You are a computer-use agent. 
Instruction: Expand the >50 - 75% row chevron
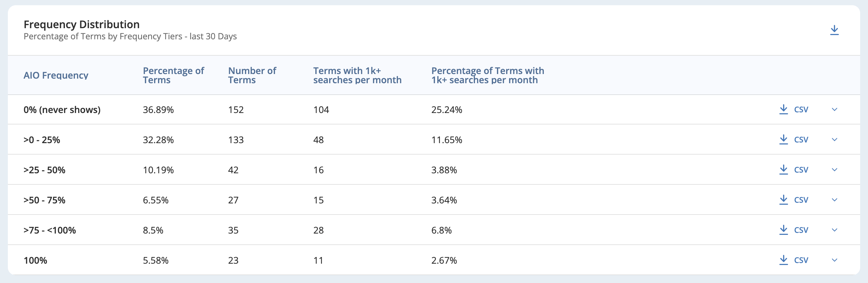pos(835,200)
